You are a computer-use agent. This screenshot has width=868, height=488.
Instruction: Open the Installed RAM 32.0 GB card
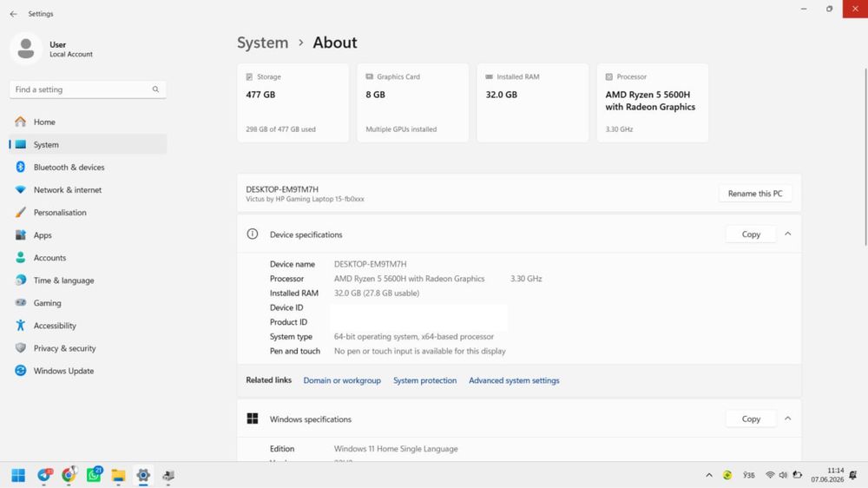[x=533, y=103]
